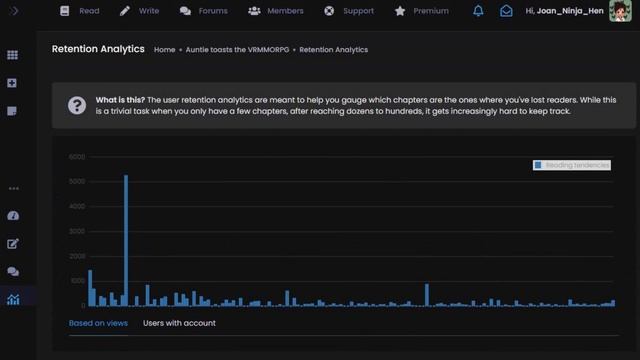This screenshot has height=360, width=640.
Task: Select the analytics chart icon in sidebar
Action: coord(13,299)
